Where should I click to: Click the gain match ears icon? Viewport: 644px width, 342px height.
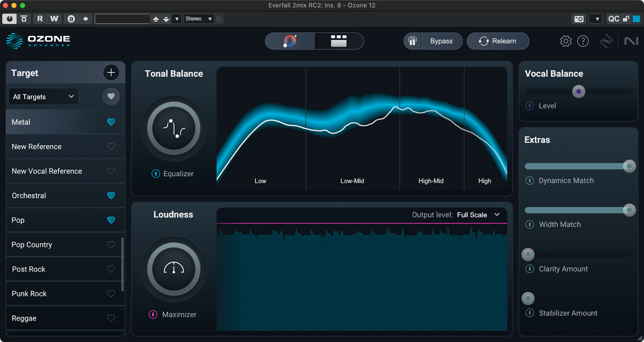tap(412, 41)
